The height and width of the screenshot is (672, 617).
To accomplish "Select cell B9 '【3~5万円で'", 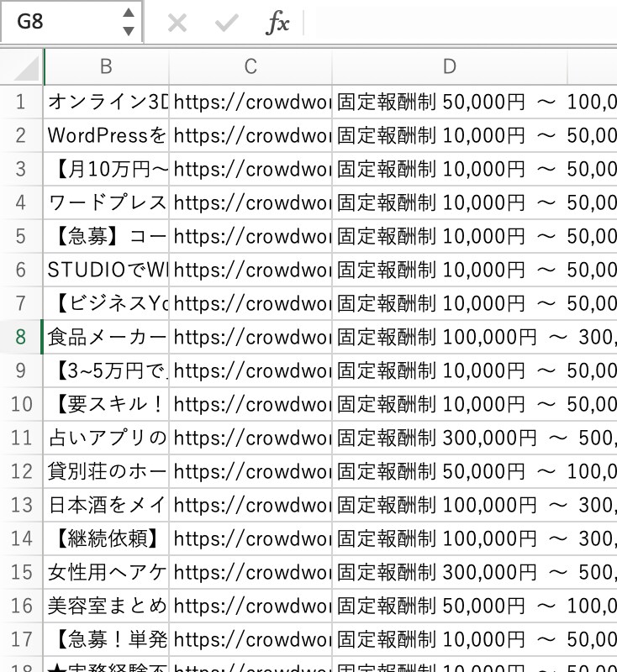I will [x=106, y=370].
